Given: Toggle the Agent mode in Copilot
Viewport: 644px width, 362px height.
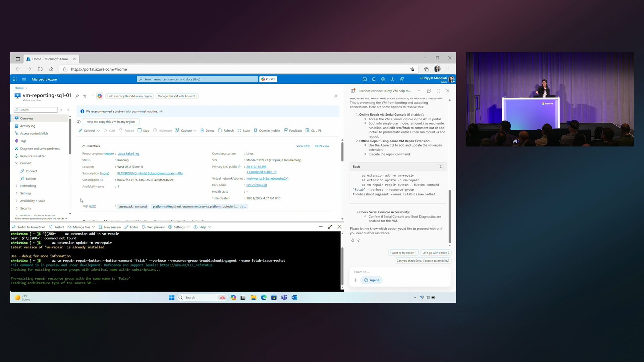Looking at the screenshot, I should click(371, 280).
